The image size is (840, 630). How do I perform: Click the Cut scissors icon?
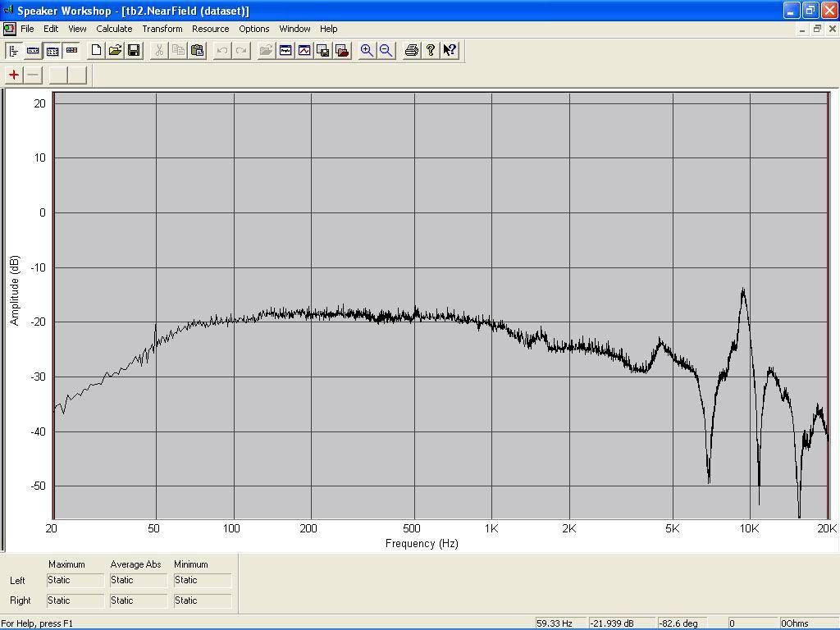pyautogui.click(x=158, y=51)
